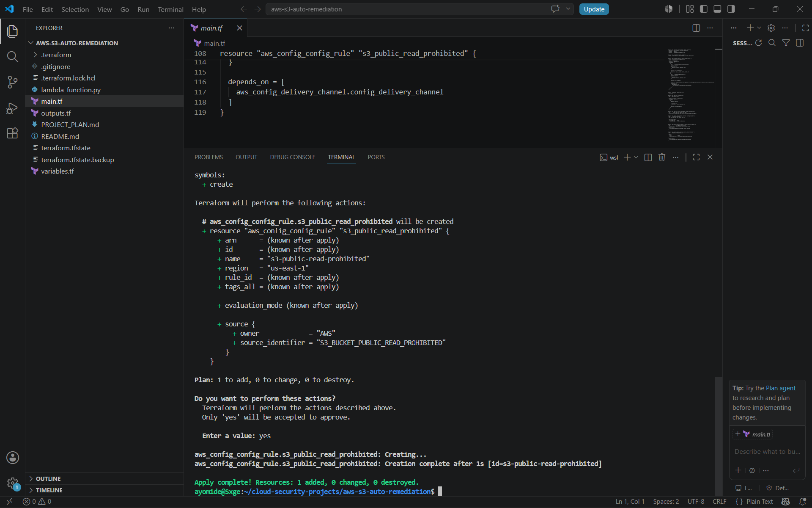This screenshot has width=812, height=508.
Task: Start new chat with plus icon
Action: point(750,28)
